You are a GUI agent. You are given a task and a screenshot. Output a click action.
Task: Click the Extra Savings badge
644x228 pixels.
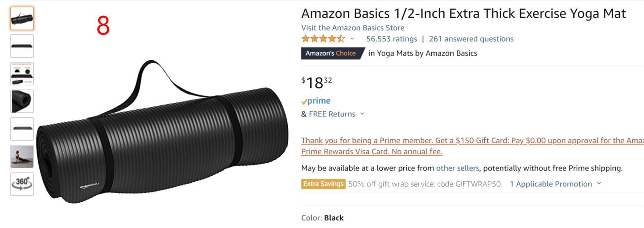click(x=323, y=184)
